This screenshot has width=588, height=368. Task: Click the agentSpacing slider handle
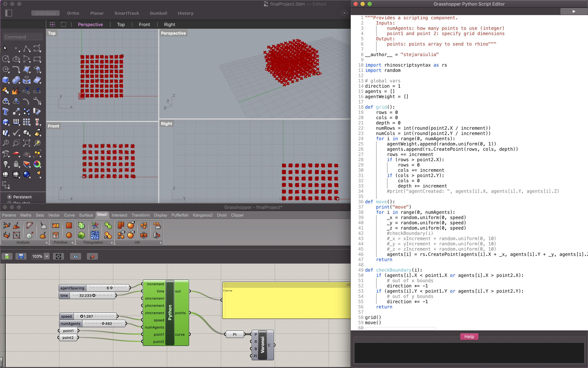coord(111,288)
